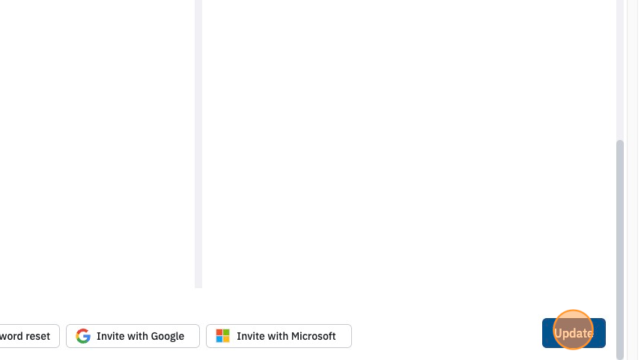Click the empty left panel area

(97, 144)
